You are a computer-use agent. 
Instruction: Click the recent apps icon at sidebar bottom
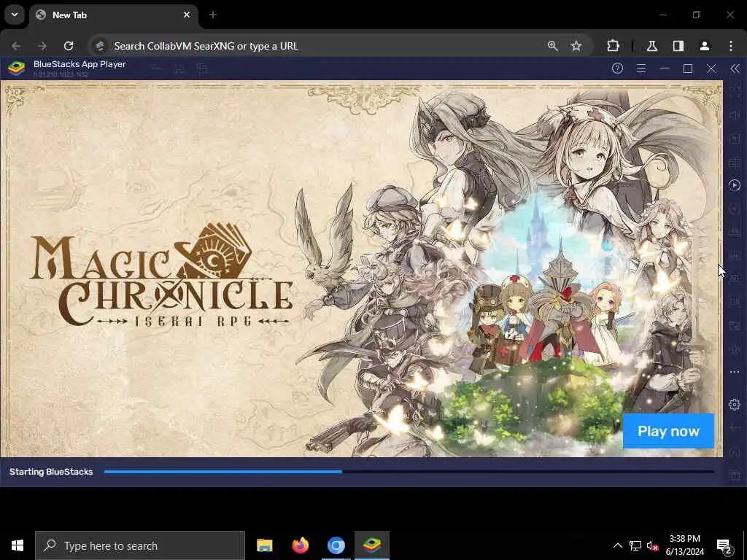735,474
